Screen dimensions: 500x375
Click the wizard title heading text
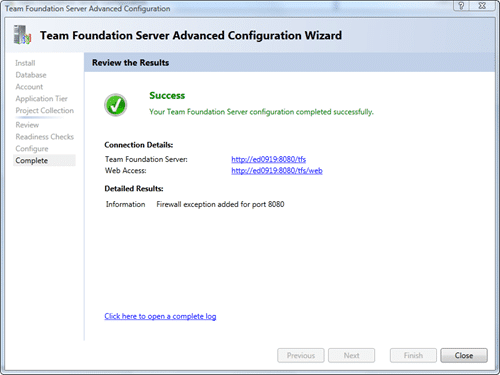[191, 35]
